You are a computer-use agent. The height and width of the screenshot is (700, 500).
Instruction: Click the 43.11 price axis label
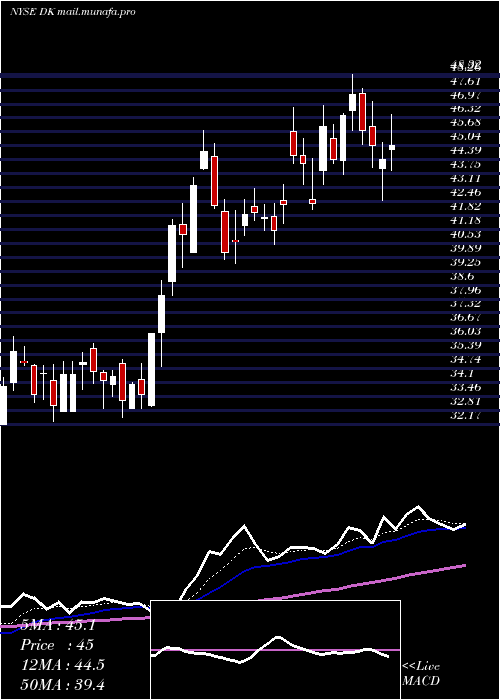[x=466, y=178]
